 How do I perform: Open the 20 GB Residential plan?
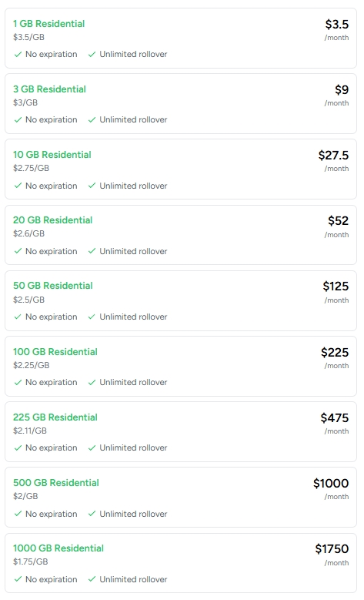coord(181,235)
